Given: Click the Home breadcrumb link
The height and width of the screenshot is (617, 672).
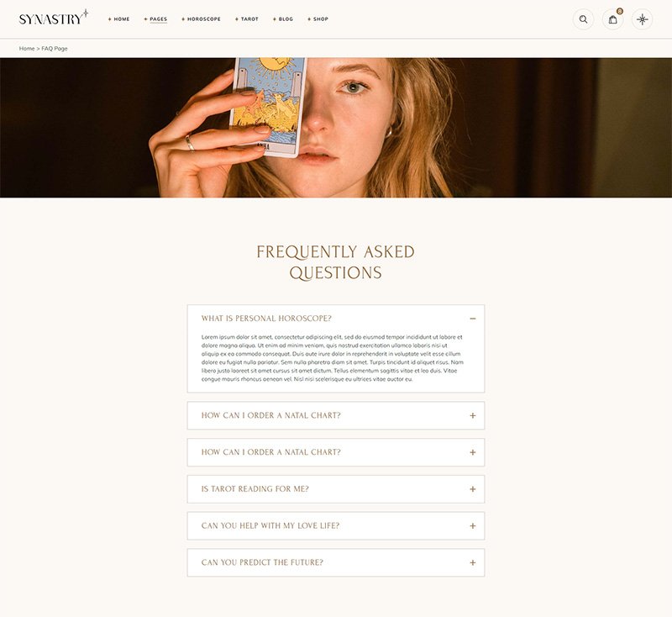Looking at the screenshot, I should coord(27,49).
